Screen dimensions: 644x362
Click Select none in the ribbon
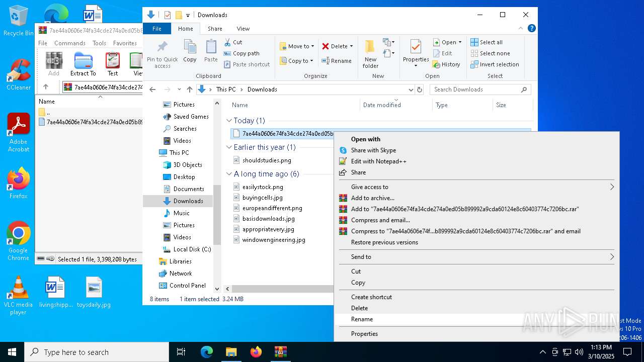(490, 53)
